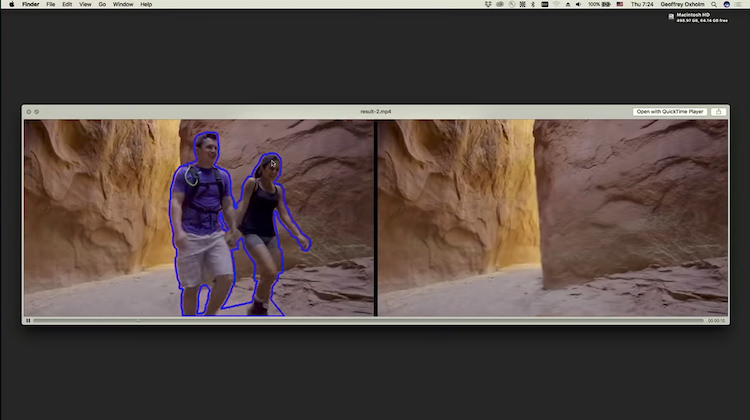Viewport: 750px width, 420px height.
Task: Open the US flag input menu
Action: pyautogui.click(x=620, y=4)
